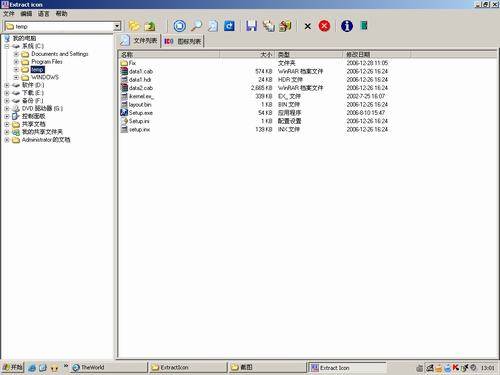Expand the 备份 (F:) drive
500x375 pixels.
coord(7,101)
